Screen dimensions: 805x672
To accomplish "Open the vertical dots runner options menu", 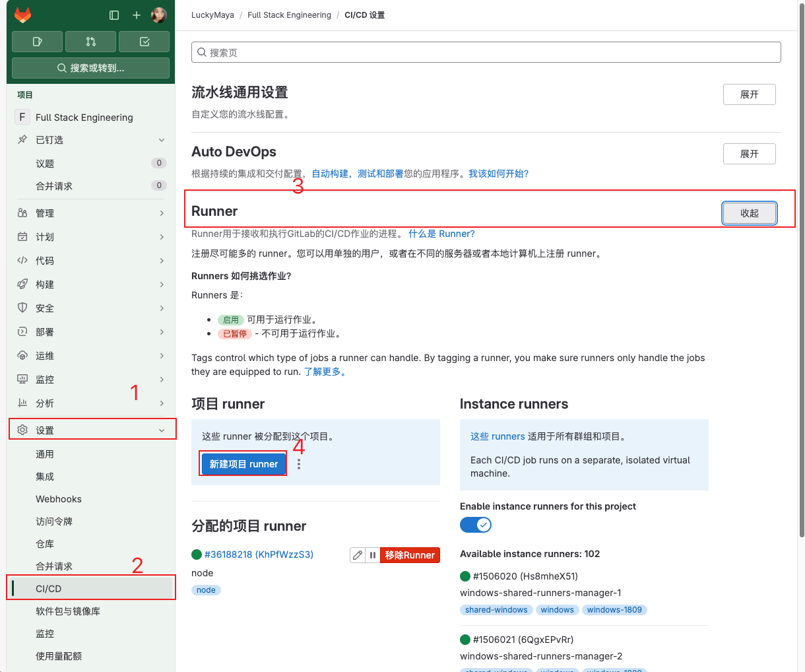I will tap(299, 464).
